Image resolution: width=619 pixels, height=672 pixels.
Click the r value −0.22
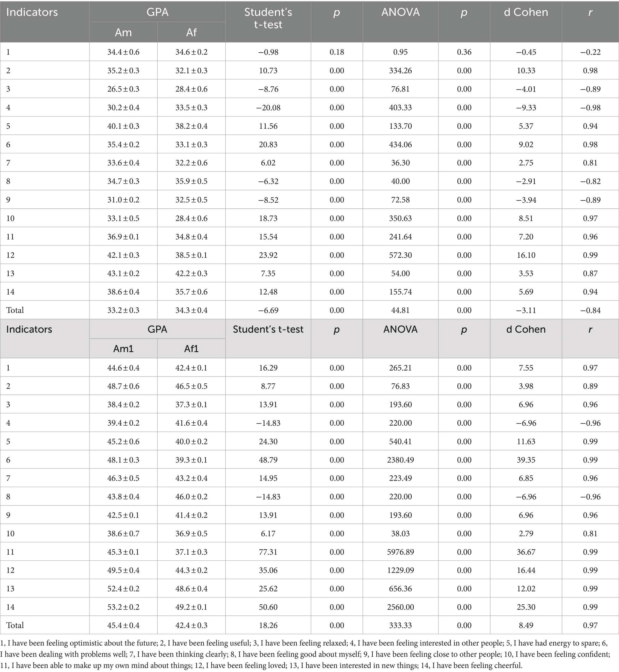590,52
